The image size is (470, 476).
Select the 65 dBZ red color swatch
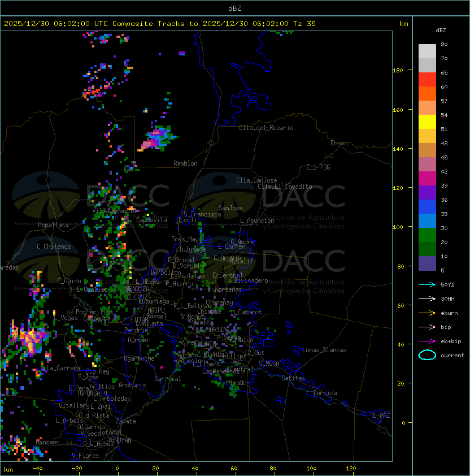pyautogui.click(x=427, y=80)
